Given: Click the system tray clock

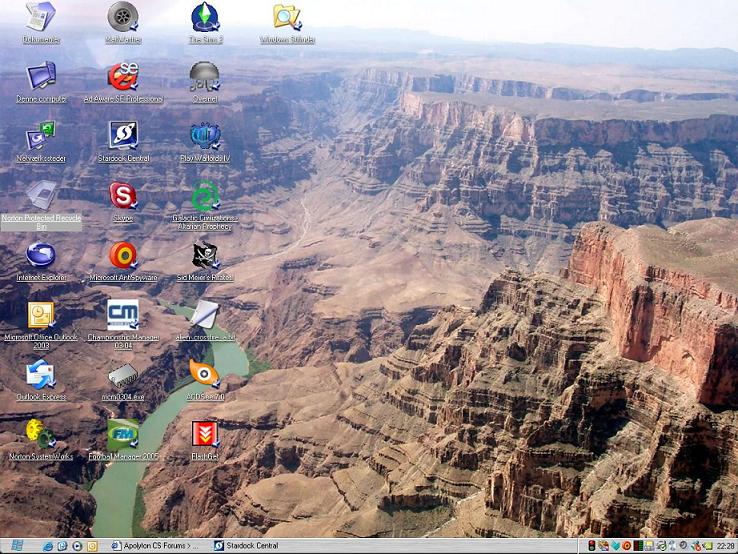Looking at the screenshot, I should tap(724, 546).
